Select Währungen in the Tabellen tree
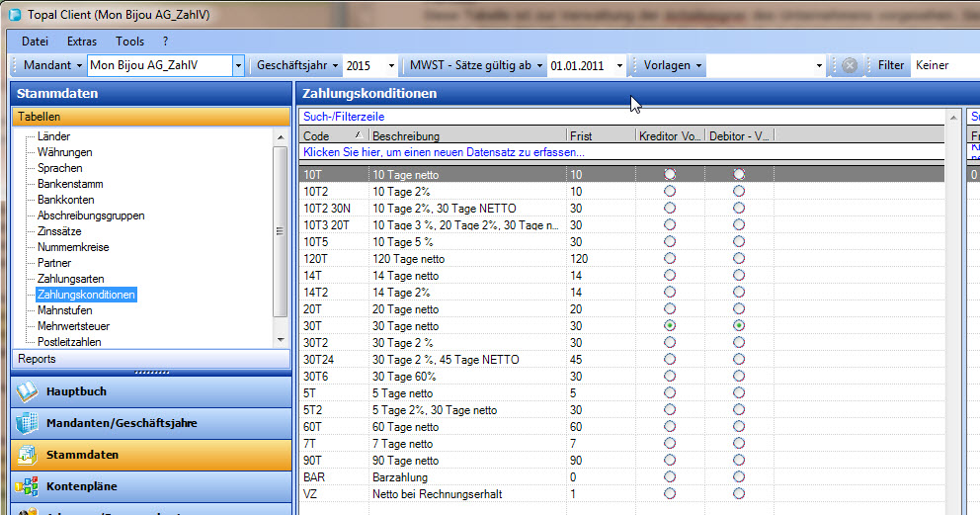The image size is (980, 515). 65,152
